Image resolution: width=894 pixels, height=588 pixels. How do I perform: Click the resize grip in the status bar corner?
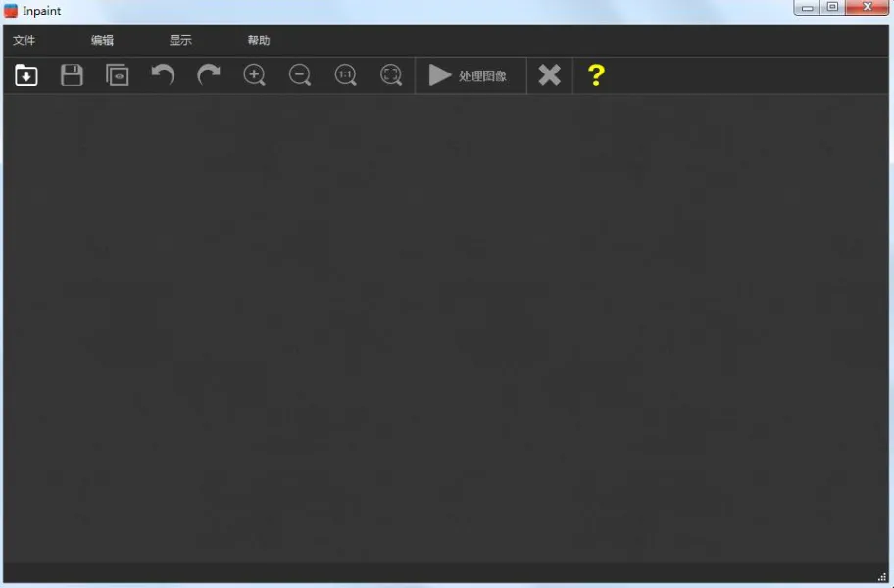882,576
